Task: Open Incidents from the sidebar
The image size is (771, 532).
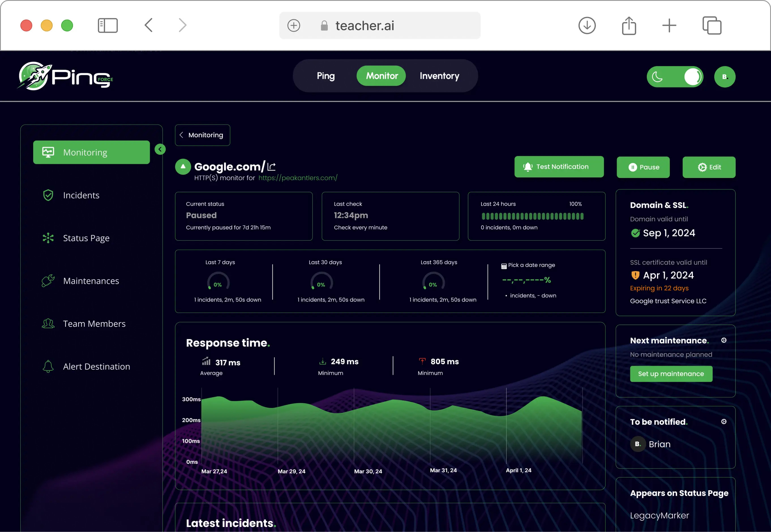Action: [x=81, y=195]
